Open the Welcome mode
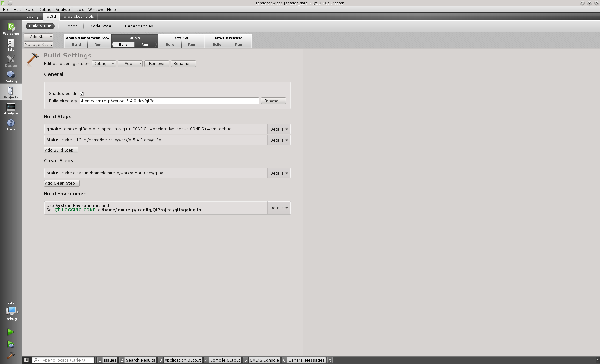600x364 pixels. coord(11,29)
